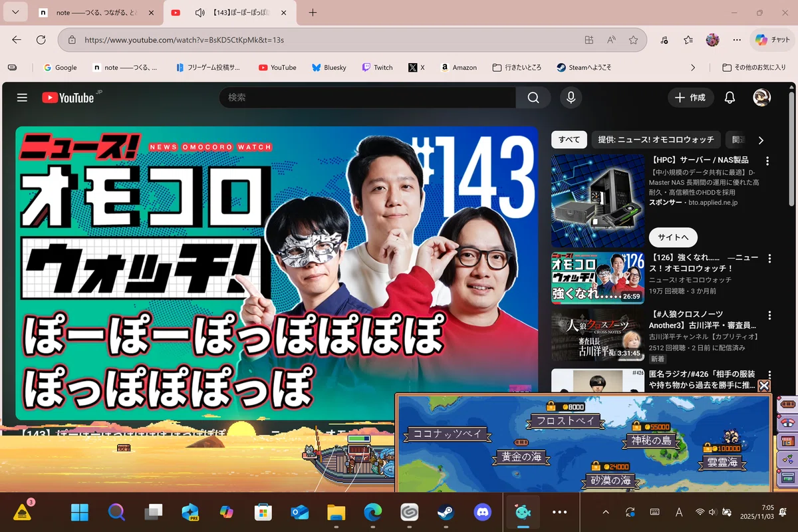
Task: Open the Windows Start menu
Action: point(80,512)
